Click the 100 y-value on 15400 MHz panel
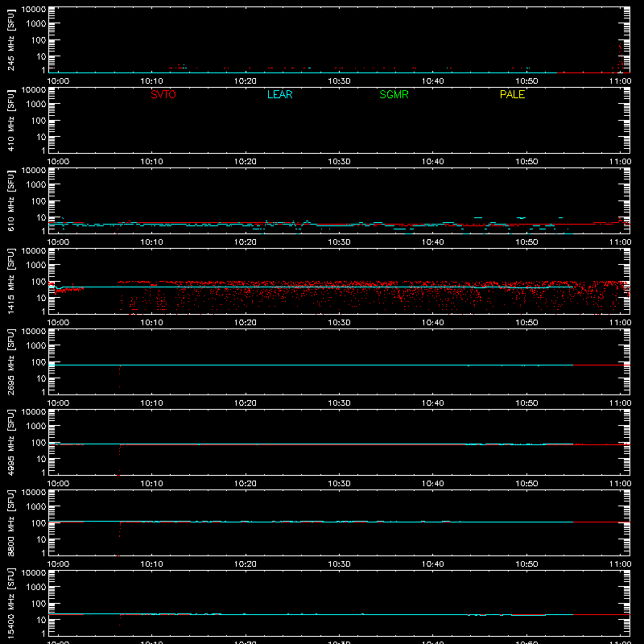 click(x=39, y=604)
